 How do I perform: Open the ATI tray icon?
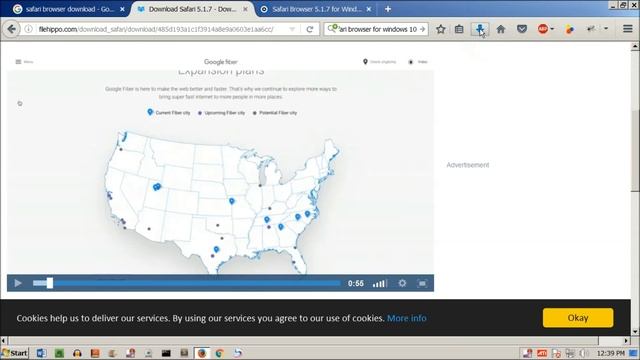coord(542,353)
